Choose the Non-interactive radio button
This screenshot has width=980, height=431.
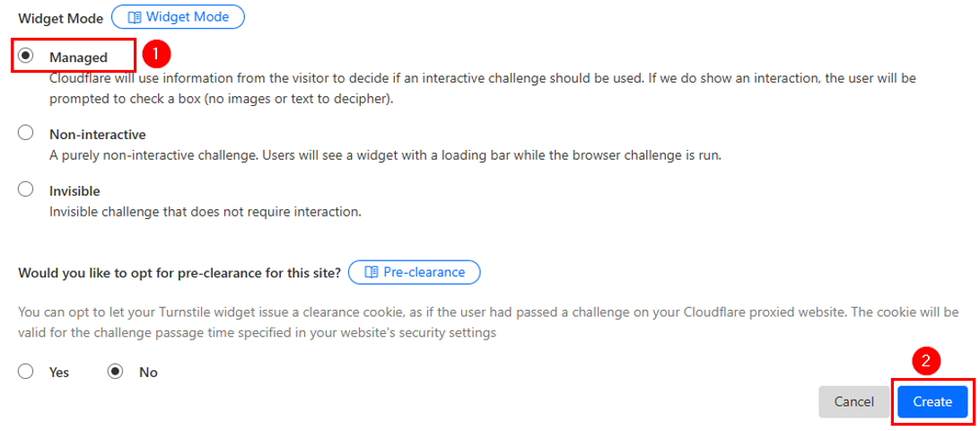[x=26, y=134]
